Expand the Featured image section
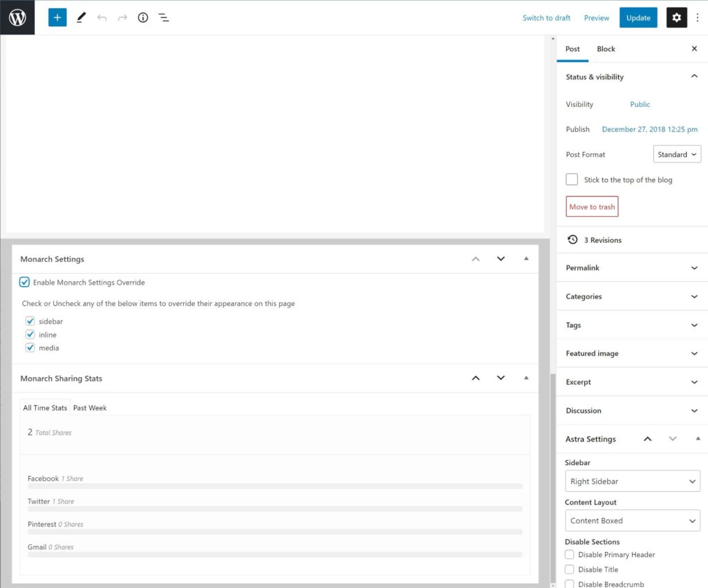This screenshot has height=588, width=708. tap(632, 353)
